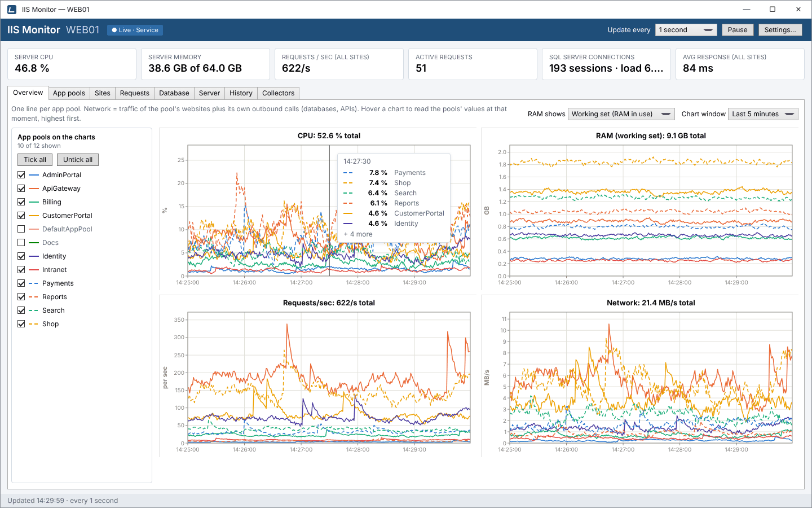Click the CustomerPortal legend color line
This screenshot has width=812, height=508.
33,216
